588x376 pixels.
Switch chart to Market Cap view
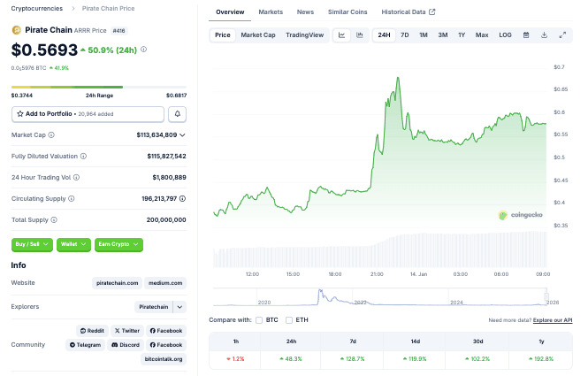pyautogui.click(x=258, y=35)
